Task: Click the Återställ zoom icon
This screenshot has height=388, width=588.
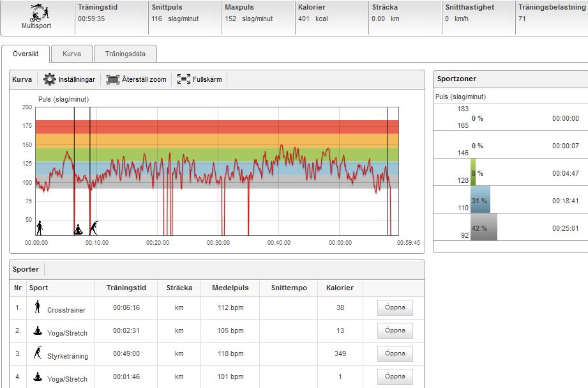Action: point(113,79)
